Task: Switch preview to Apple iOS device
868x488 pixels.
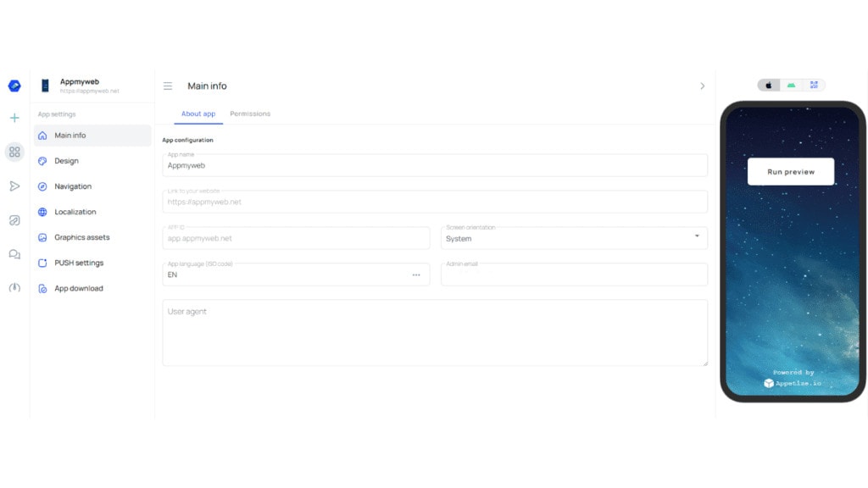Action: (769, 86)
